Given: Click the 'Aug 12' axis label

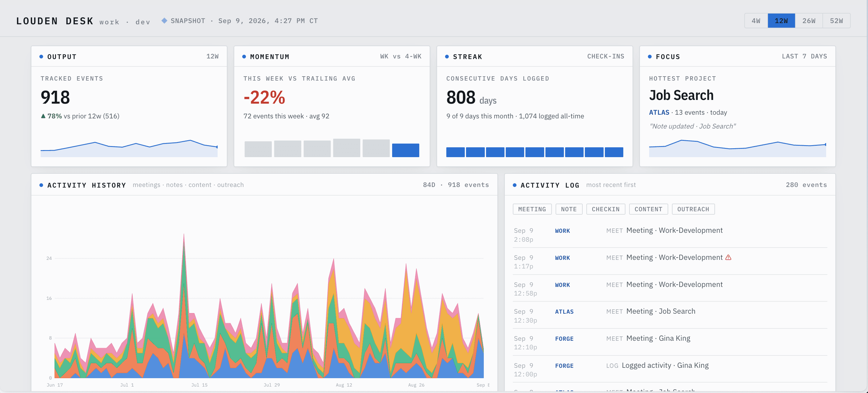Looking at the screenshot, I should pyautogui.click(x=344, y=385).
